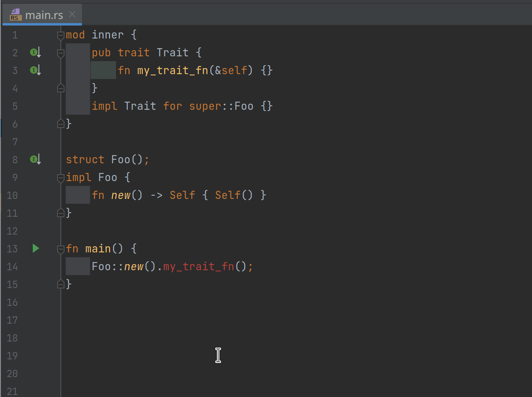Run main via the green run arrow
This screenshot has width=532, height=397.
[x=35, y=248]
